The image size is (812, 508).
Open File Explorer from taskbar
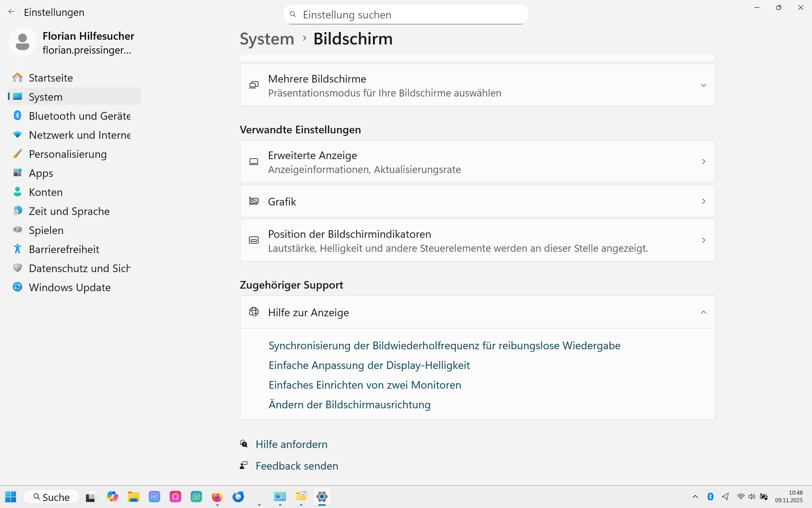tap(133, 496)
